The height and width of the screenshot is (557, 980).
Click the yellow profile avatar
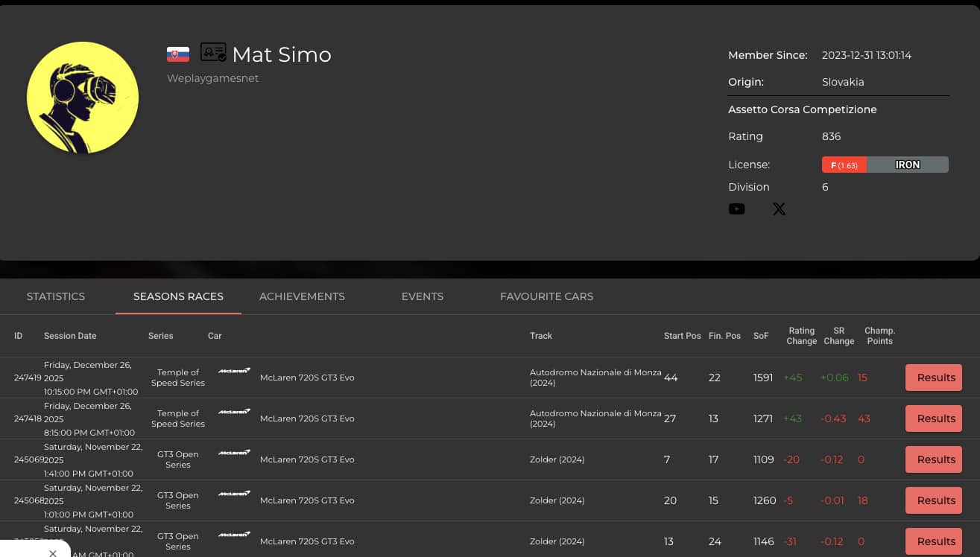click(83, 98)
